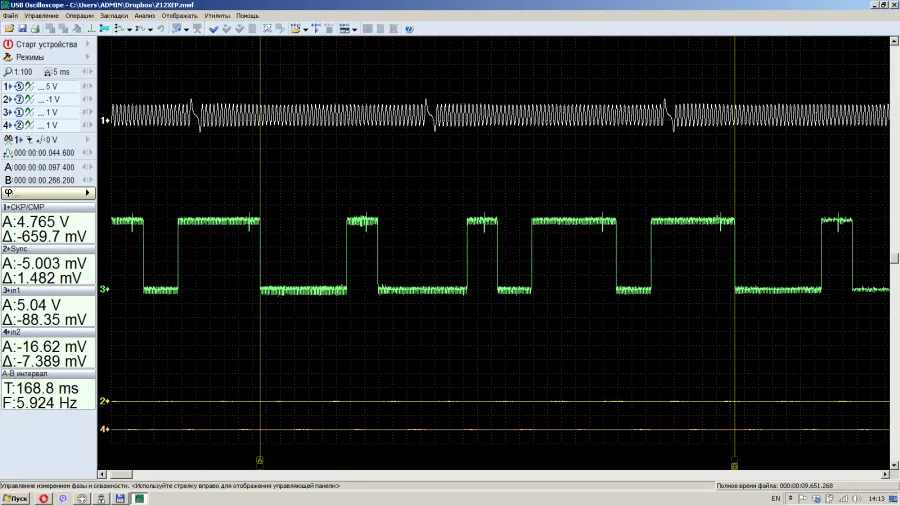Click channel 1 input number 5 circle icon
This screenshot has height=506, width=900.
[19, 87]
